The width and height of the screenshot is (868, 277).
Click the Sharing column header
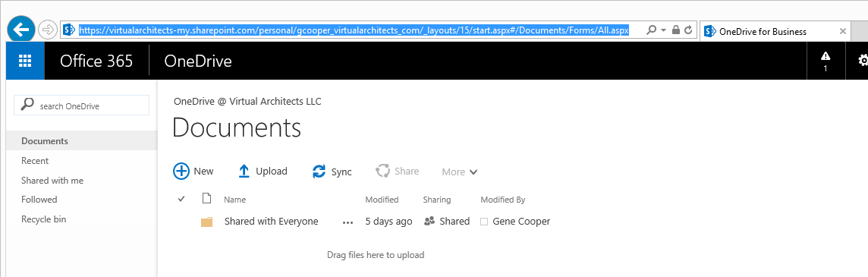point(437,200)
